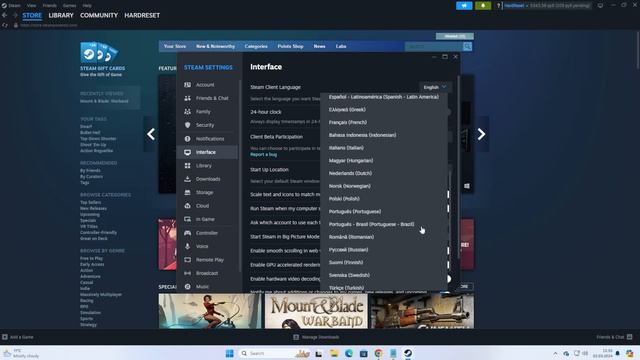Open File Explorer from the taskbar
The width and height of the screenshot is (640, 360).
tap(334, 353)
